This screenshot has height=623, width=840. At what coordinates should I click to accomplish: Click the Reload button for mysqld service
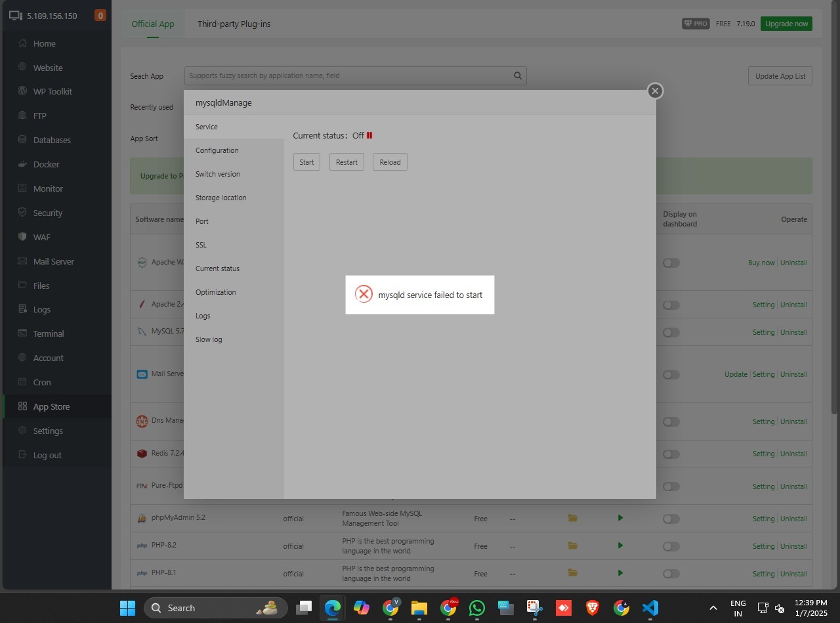pos(390,162)
